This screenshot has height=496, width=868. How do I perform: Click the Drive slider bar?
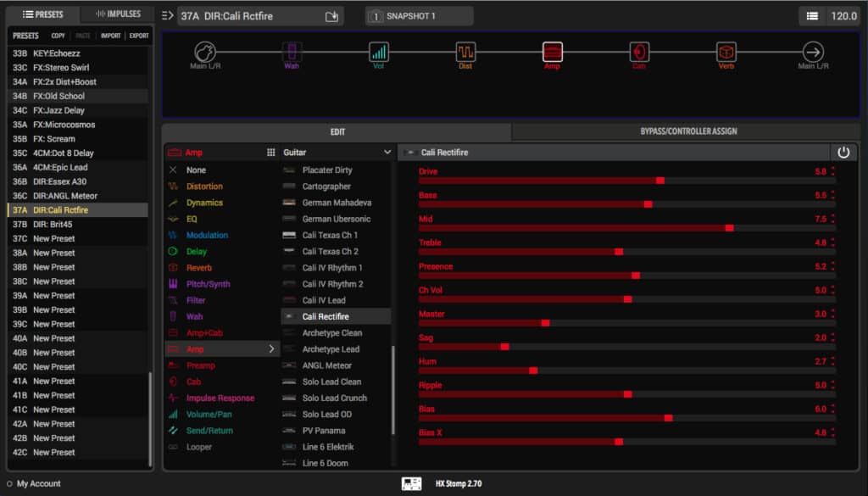(626, 181)
